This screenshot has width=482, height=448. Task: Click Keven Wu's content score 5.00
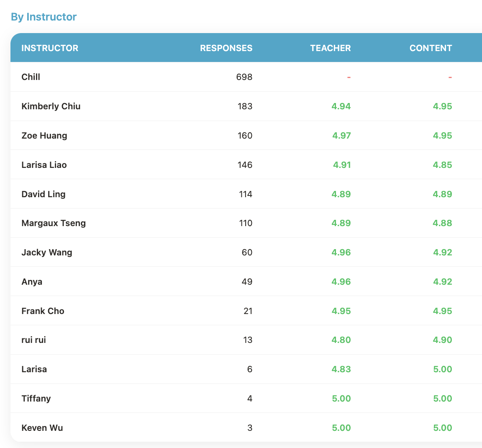pyautogui.click(x=442, y=427)
